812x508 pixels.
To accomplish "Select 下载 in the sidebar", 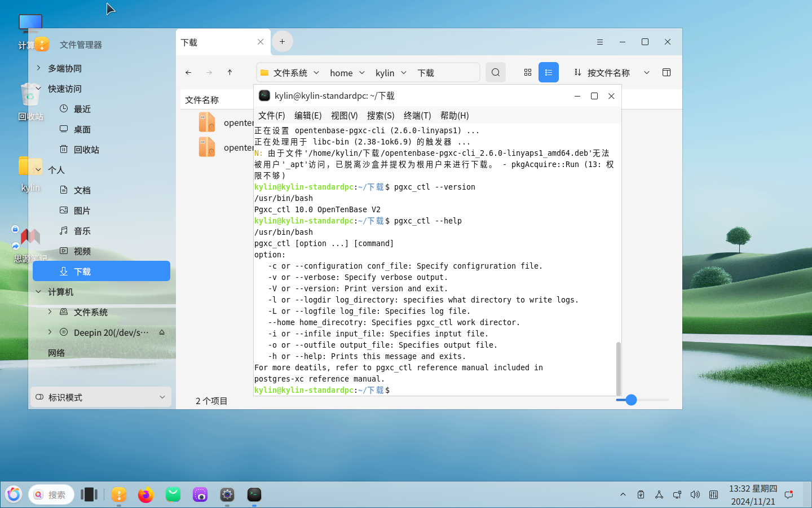I will pyautogui.click(x=101, y=271).
